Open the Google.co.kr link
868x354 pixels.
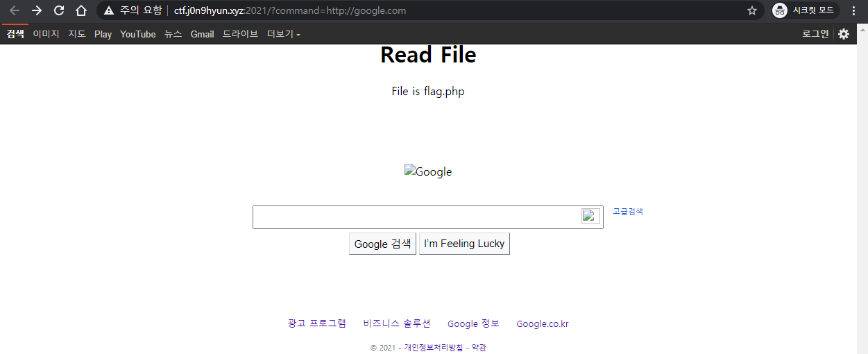(x=543, y=323)
